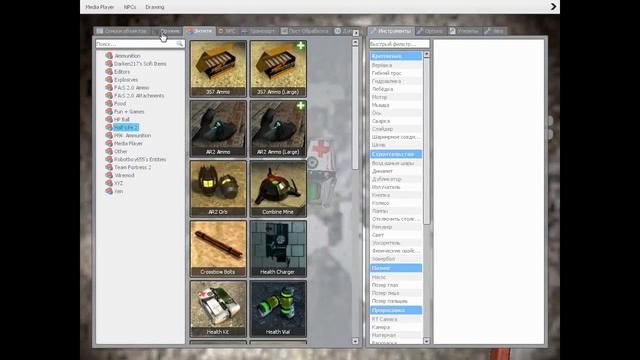
Task: Open the Media Player top menu
Action: [100, 7]
